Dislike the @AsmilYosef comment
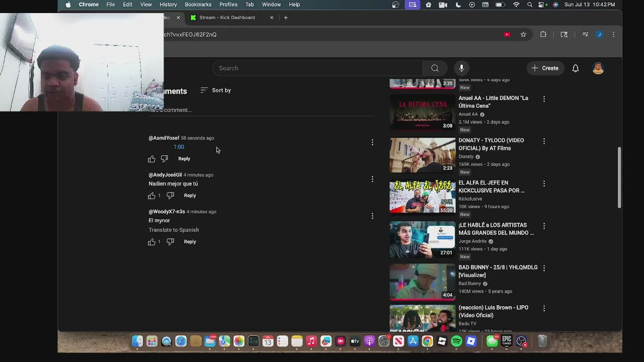Image resolution: width=644 pixels, height=362 pixels. [x=165, y=159]
